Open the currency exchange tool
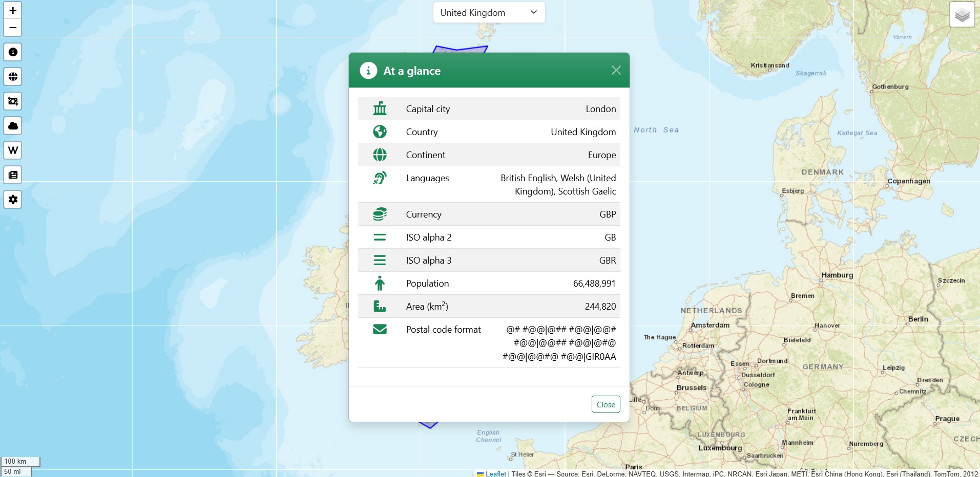980x477 pixels. tap(13, 101)
